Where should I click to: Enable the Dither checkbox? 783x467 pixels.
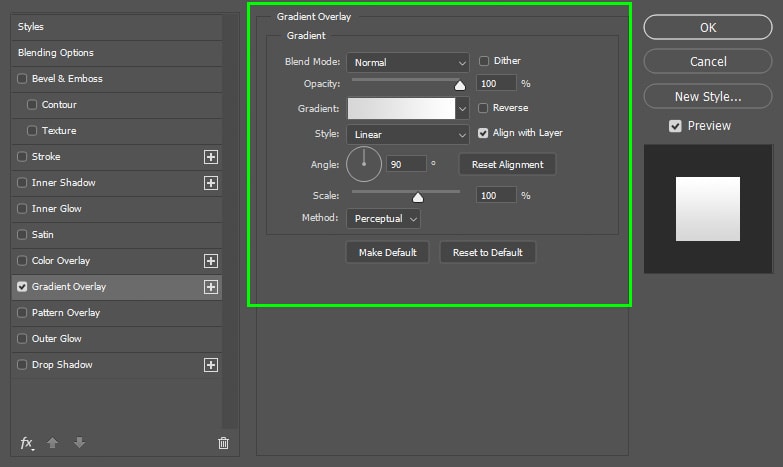(483, 61)
